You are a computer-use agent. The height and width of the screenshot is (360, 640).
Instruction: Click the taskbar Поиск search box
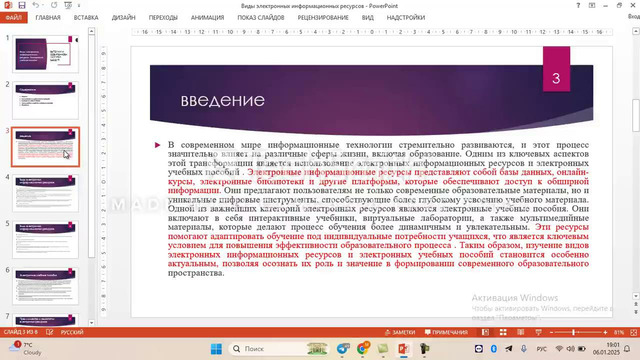(278, 349)
